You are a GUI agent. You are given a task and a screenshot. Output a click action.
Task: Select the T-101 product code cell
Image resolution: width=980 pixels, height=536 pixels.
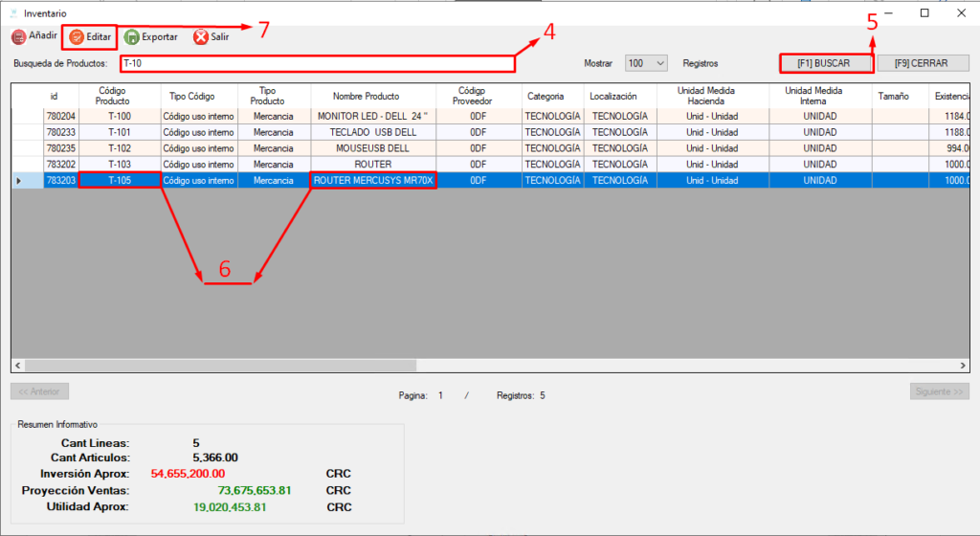[120, 132]
